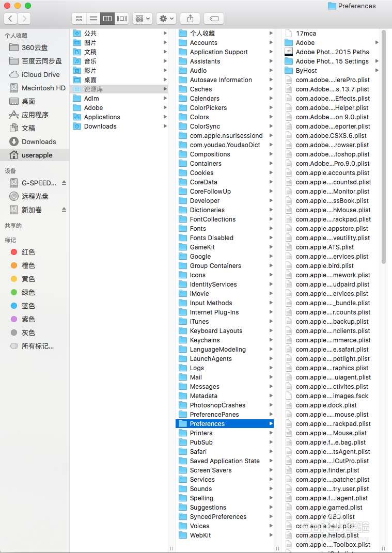392x553 pixels.
Task: Expand Adobe Phot...15 Settings arrow
Action: click(377, 61)
